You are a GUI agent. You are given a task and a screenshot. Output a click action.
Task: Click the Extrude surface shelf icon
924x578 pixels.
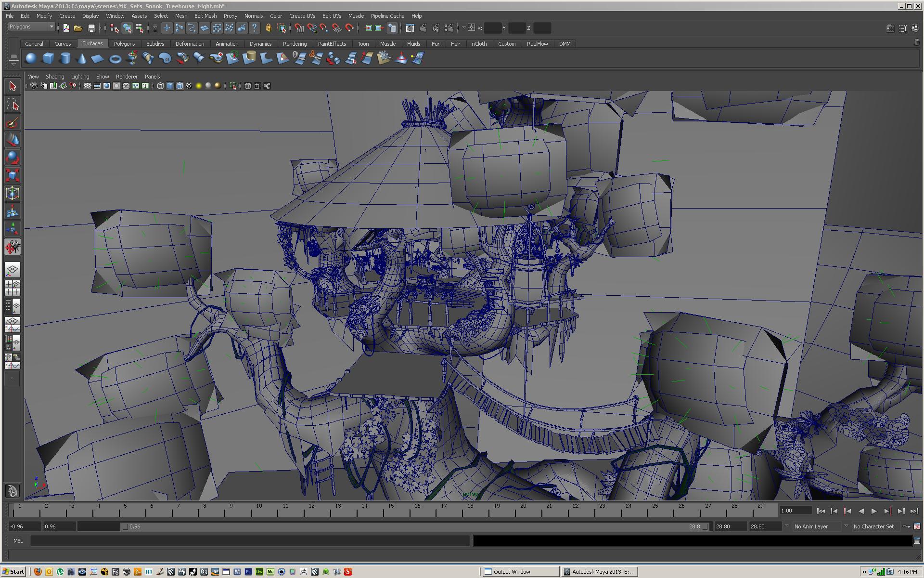click(182, 58)
